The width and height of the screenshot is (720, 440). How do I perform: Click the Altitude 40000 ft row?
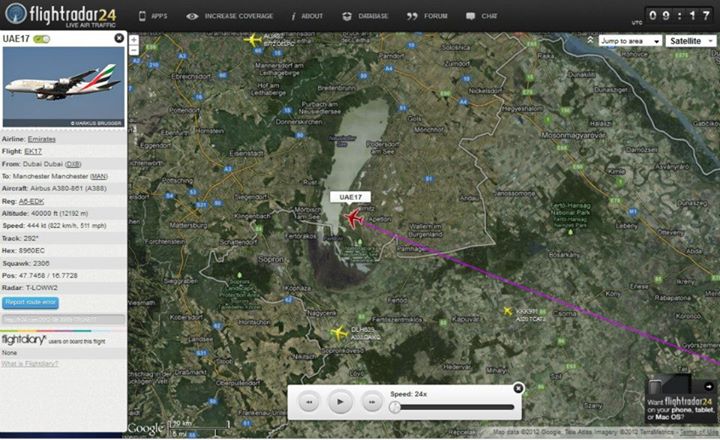63,214
